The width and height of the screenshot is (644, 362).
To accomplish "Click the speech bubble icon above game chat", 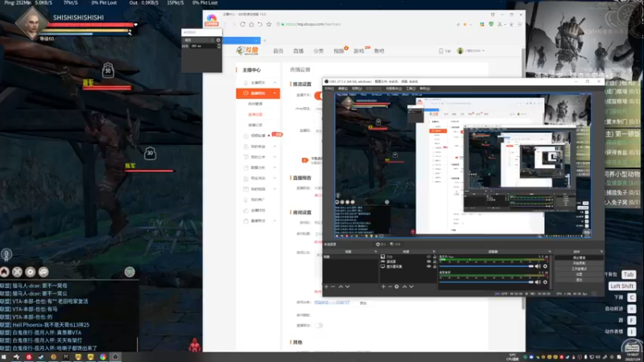I will [43, 272].
